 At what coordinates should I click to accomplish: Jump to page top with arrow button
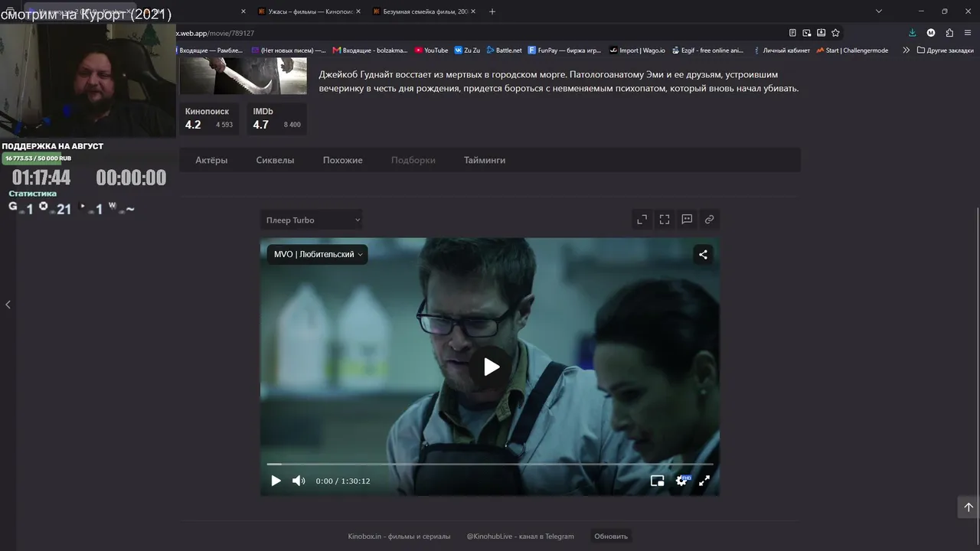(969, 507)
